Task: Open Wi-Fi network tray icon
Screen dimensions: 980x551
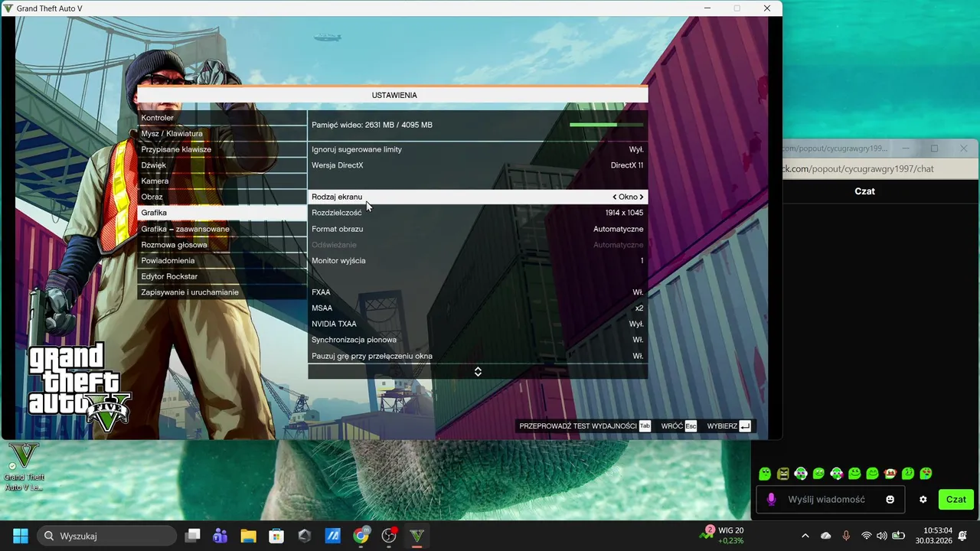Action: (x=866, y=536)
